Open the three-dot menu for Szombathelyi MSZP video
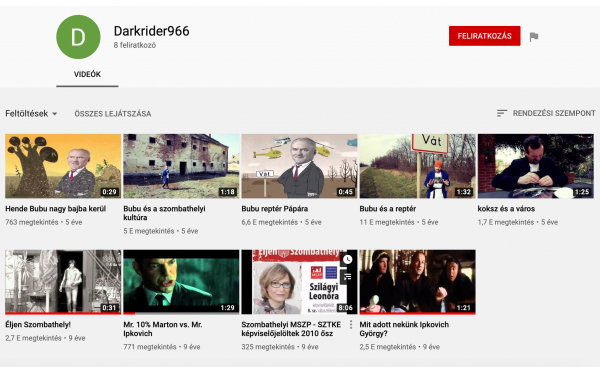This screenshot has height=367, width=600. click(x=351, y=325)
